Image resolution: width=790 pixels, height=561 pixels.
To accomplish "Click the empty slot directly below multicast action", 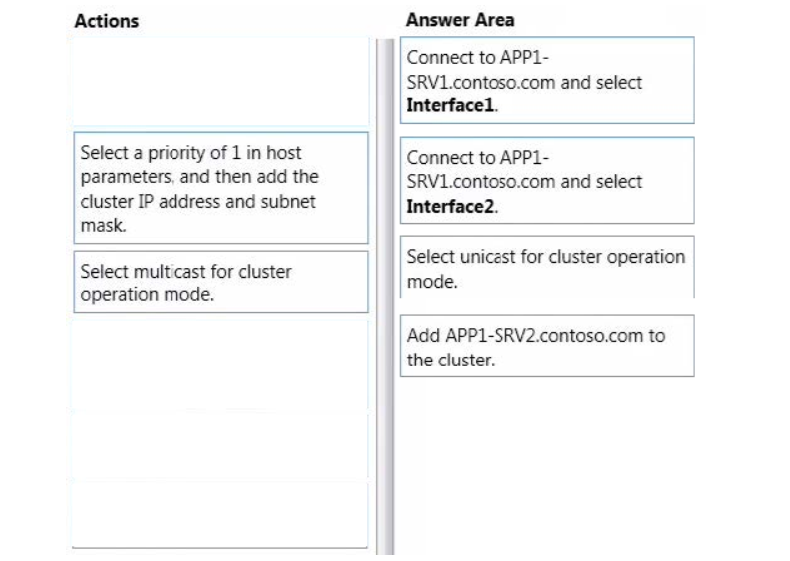I will [x=221, y=364].
